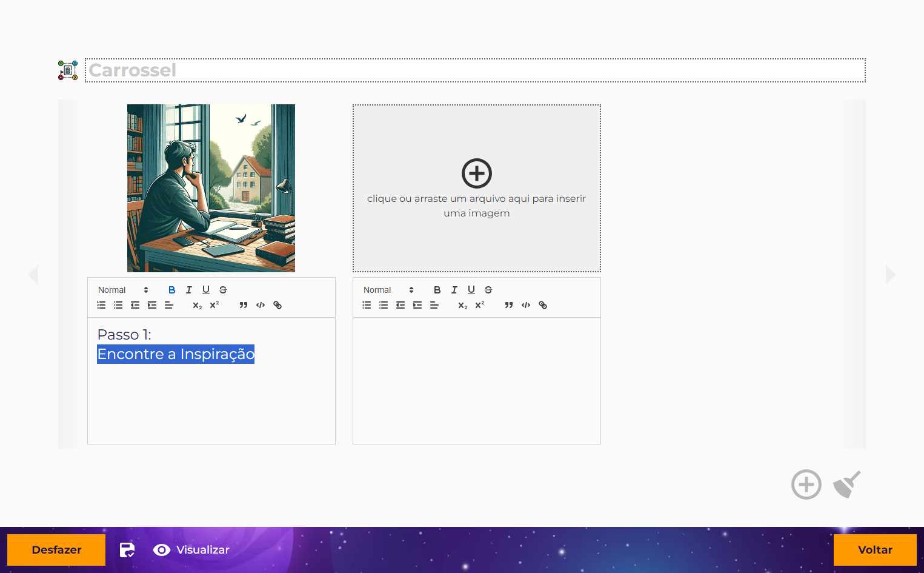Toggle strikethrough in first slide editor
Image resolution: width=924 pixels, height=573 pixels.
(x=223, y=290)
